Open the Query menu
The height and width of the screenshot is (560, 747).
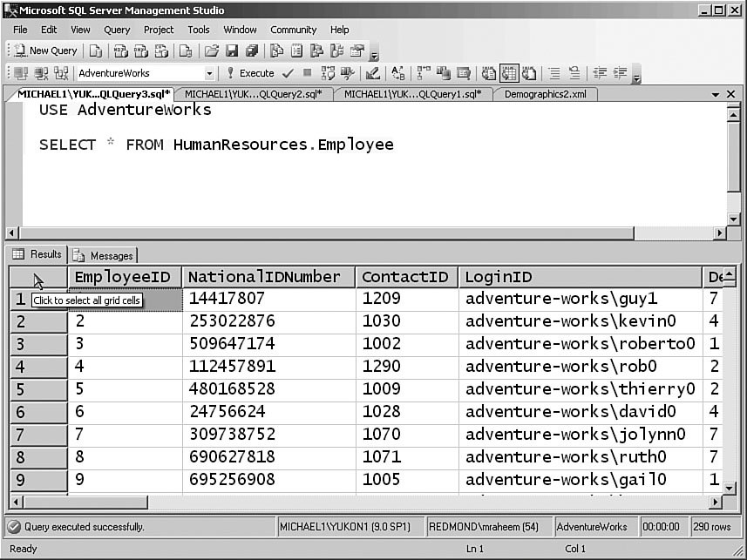tap(117, 30)
